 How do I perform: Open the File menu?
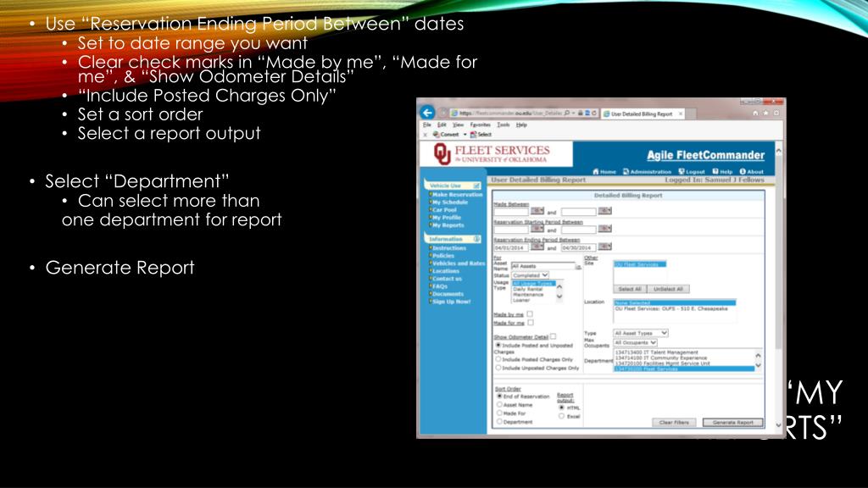pos(427,125)
